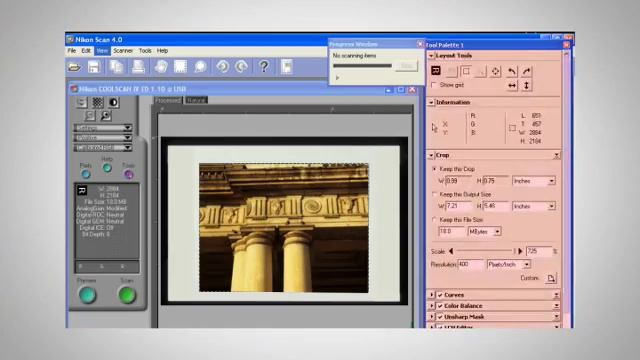Enable the Show grid checkbox

pos(434,85)
